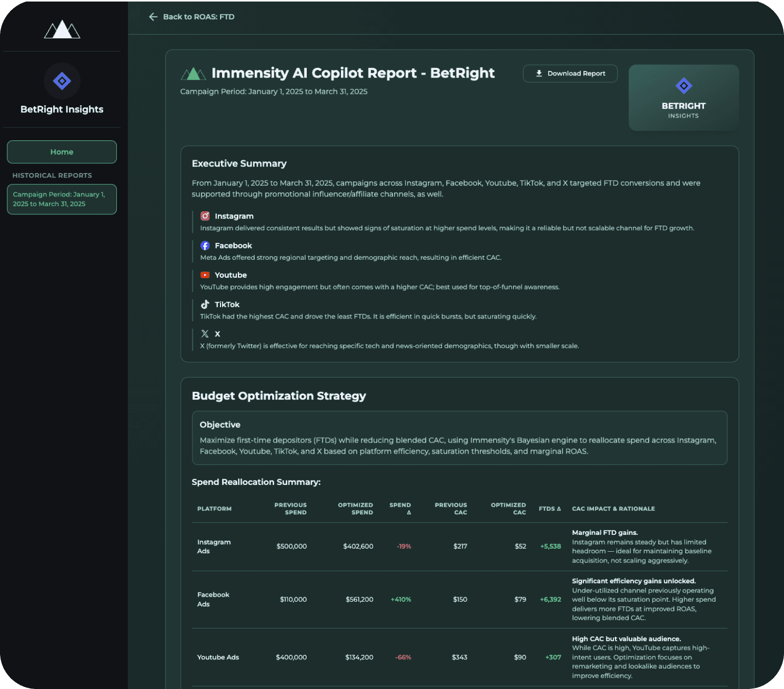Click the OPTIMIZED SPEND column header
This screenshot has width=784, height=689.
click(x=355, y=509)
